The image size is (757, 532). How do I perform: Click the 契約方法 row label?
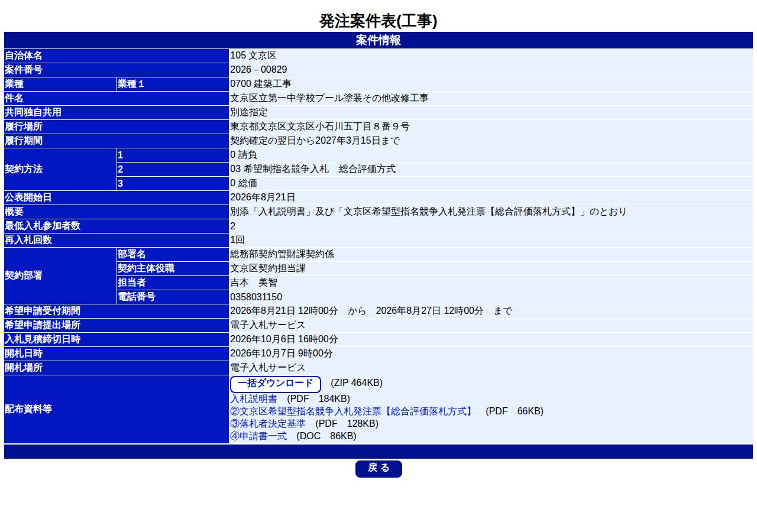click(x=60, y=169)
